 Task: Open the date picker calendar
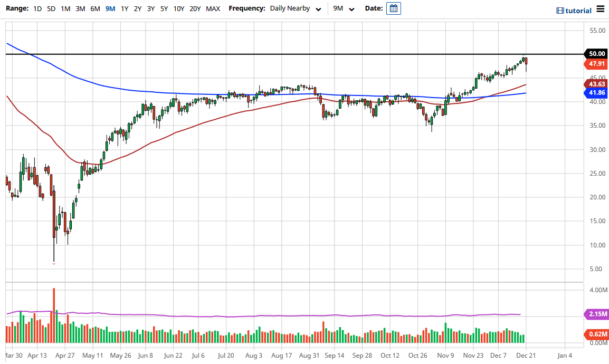(393, 8)
